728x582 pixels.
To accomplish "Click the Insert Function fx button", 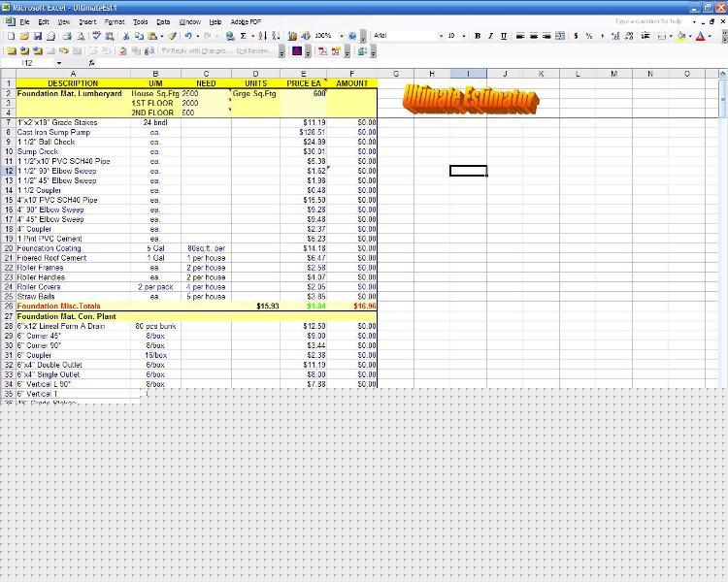I will click(x=92, y=63).
